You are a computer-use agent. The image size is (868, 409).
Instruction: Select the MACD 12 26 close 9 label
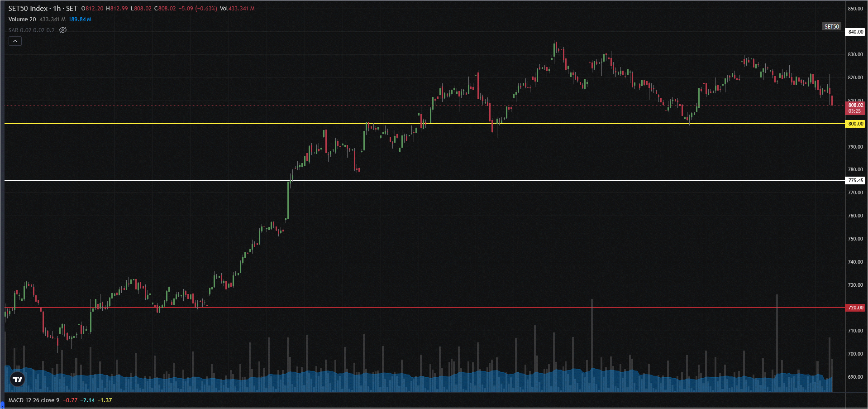[34, 400]
